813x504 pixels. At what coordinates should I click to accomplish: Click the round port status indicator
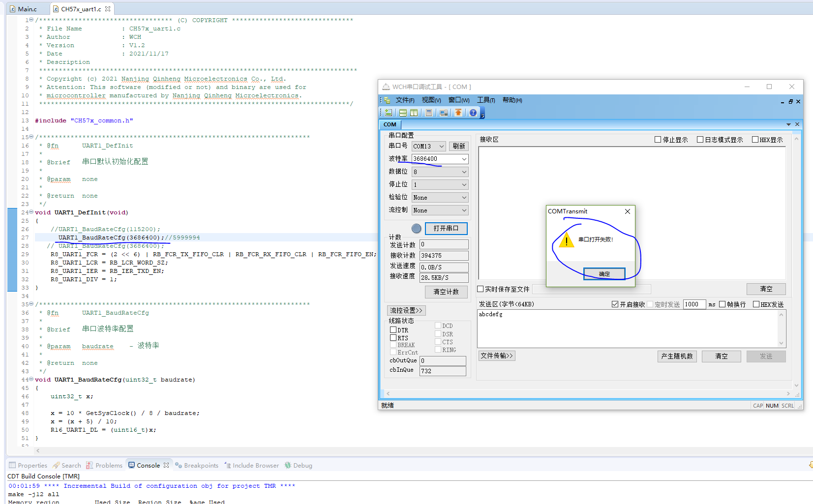pyautogui.click(x=416, y=228)
